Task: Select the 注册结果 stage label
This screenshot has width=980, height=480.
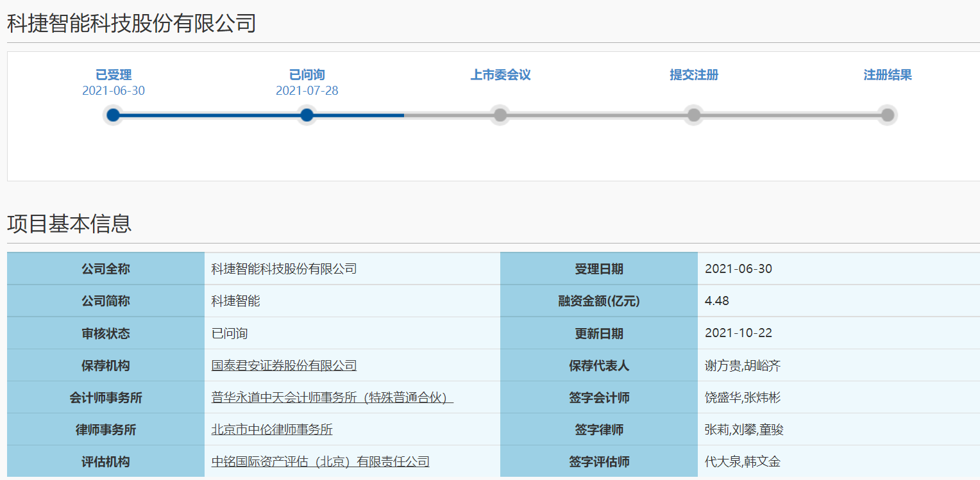Action: click(888, 75)
